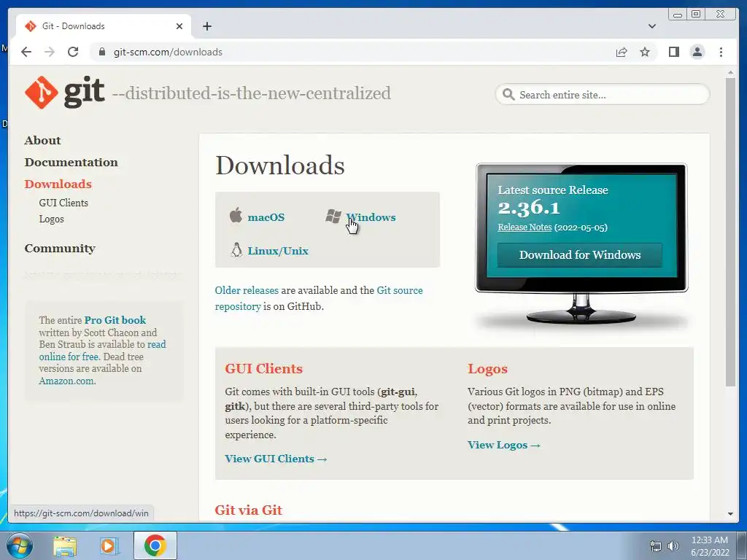Bookmark this page with the star icon

645,52
